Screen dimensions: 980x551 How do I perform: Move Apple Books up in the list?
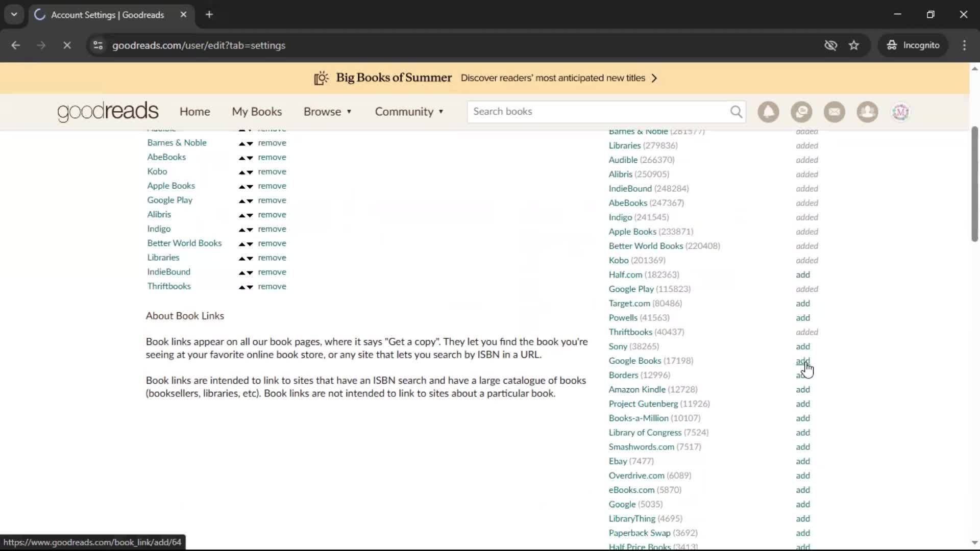click(x=242, y=187)
